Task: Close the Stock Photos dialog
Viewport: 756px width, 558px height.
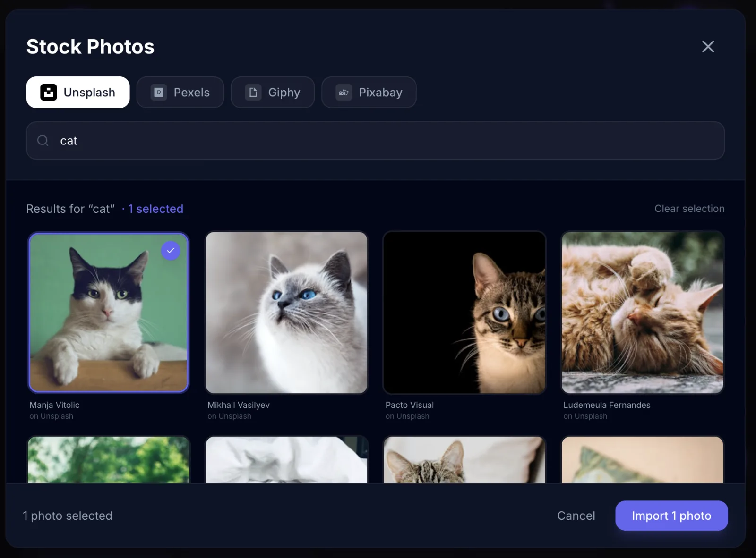Action: 708,47
